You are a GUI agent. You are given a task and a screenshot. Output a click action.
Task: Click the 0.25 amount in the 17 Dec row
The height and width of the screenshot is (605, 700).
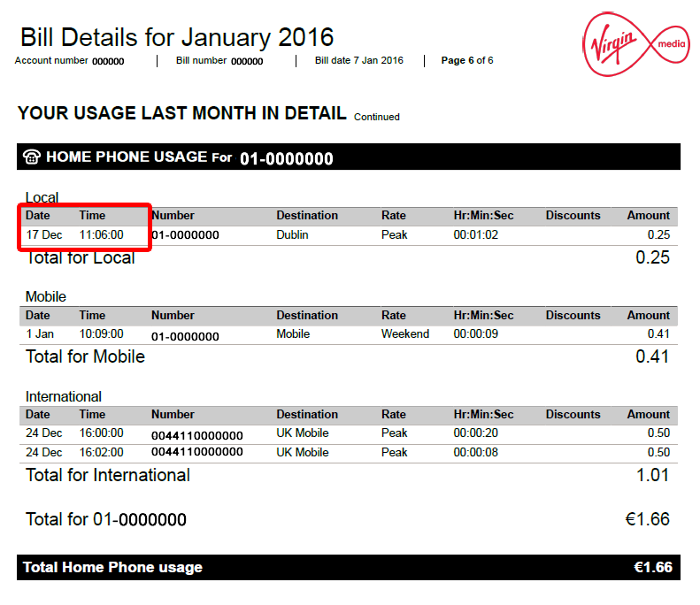[658, 234]
